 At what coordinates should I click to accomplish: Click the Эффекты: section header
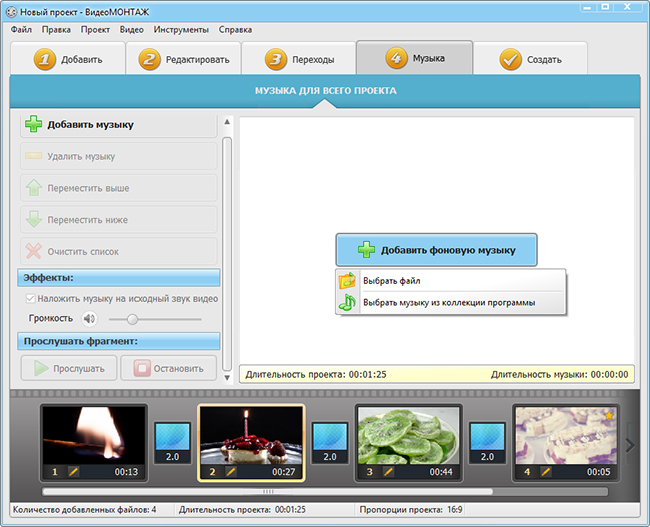pos(119,277)
